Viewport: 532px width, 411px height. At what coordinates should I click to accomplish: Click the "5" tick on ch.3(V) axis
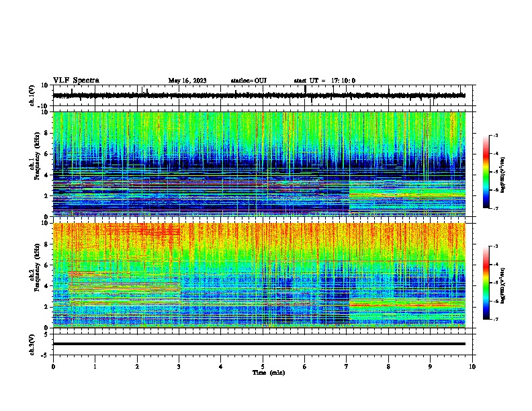(x=46, y=334)
